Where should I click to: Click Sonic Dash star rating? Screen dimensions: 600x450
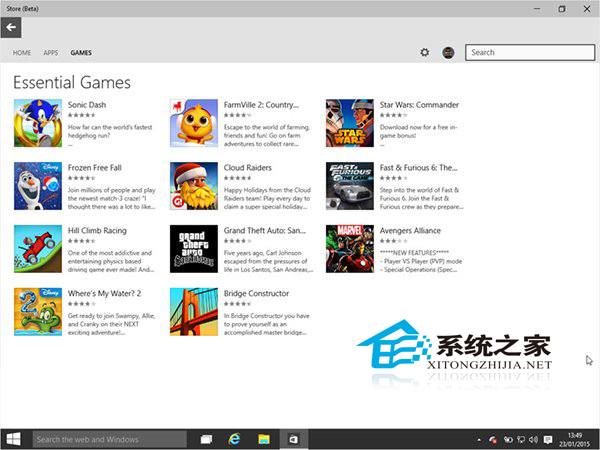click(82, 115)
